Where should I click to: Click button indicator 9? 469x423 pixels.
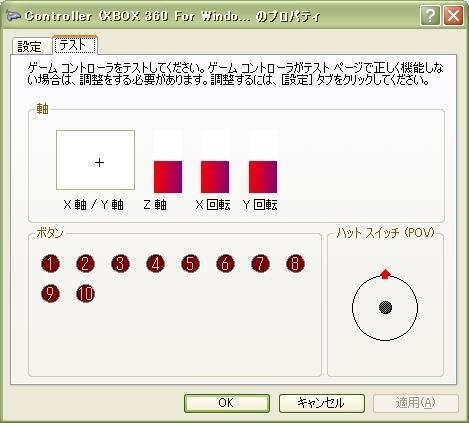click(x=50, y=294)
